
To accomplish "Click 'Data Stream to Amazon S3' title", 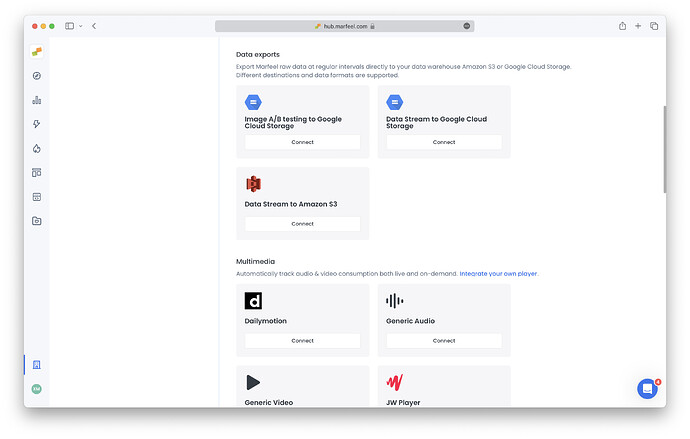I will pyautogui.click(x=291, y=204).
